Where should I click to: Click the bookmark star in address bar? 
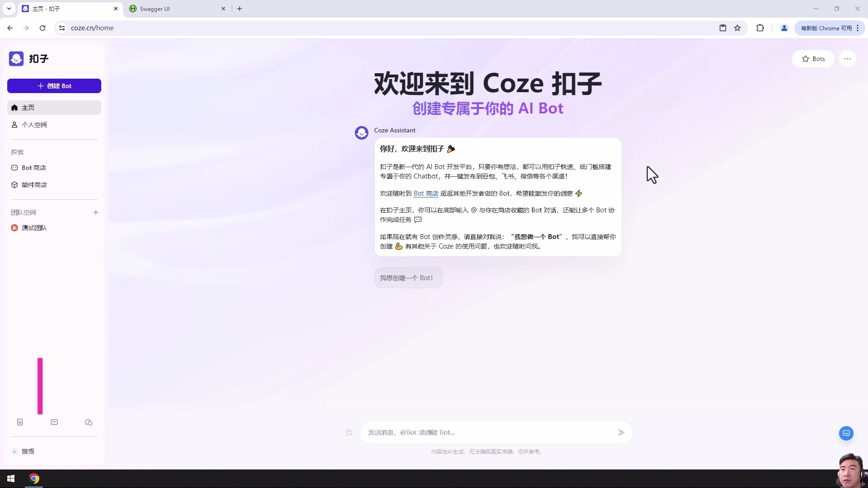pyautogui.click(x=737, y=28)
